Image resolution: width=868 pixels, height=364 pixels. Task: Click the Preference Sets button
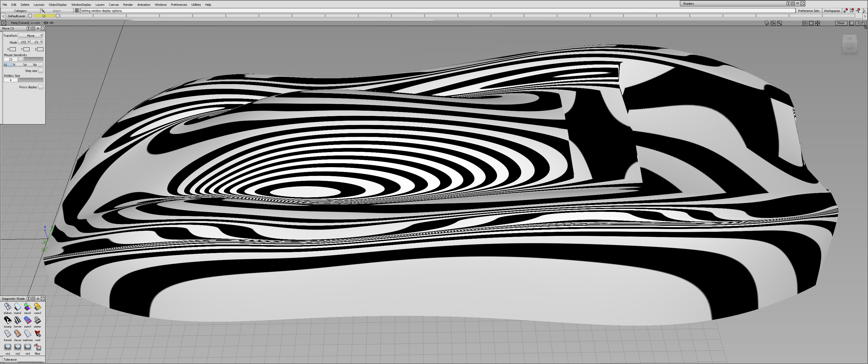click(808, 11)
